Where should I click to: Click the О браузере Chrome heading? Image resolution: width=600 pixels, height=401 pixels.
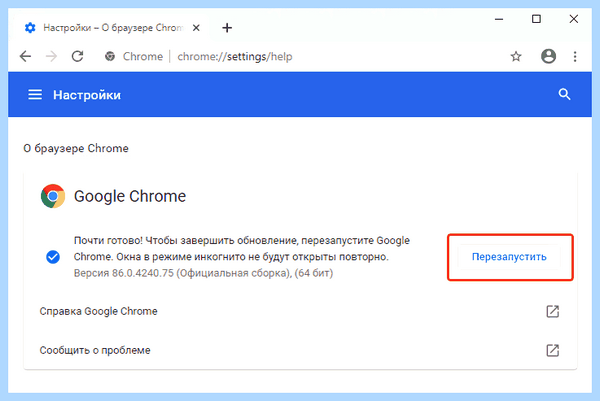[76, 148]
